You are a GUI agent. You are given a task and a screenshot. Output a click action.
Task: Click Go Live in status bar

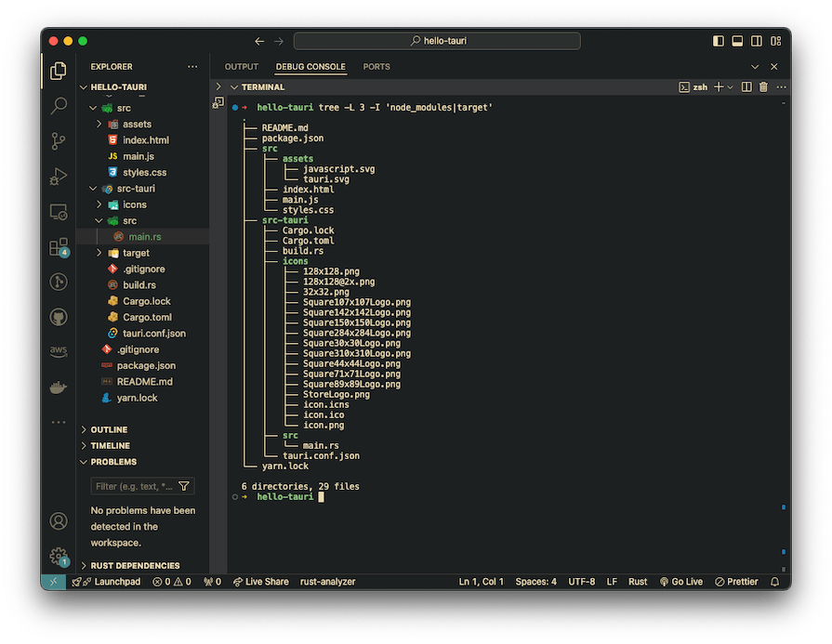(681, 582)
